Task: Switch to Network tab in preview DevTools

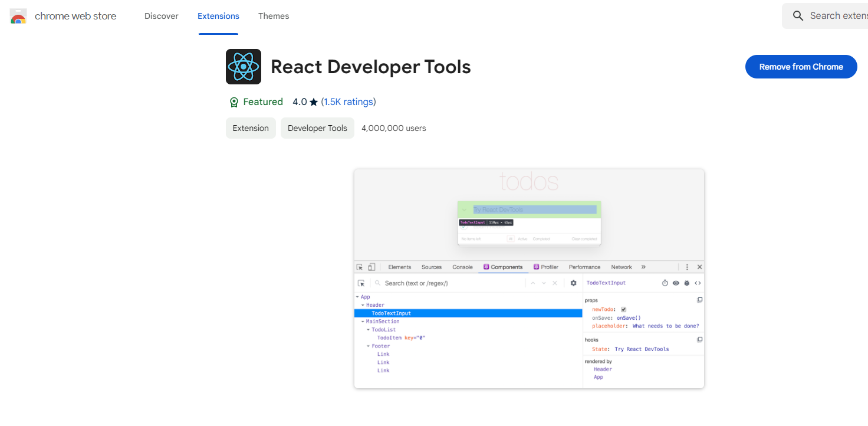Action: 622,267
